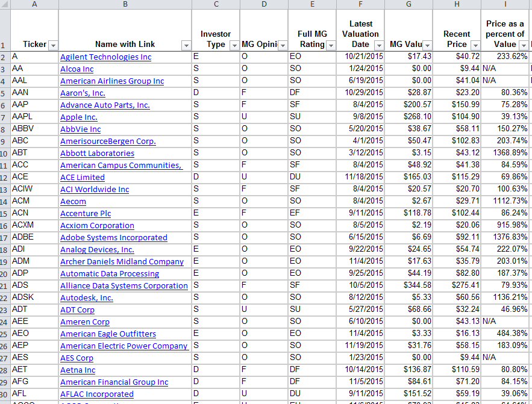Open the Price as a percent of Value filter dropdown
Image resolution: width=532 pixels, height=404 pixels.
click(524, 45)
